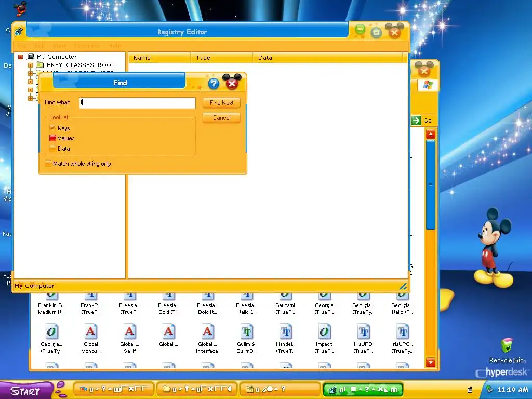Click the Franklin G... Medium It... font label

(51, 309)
